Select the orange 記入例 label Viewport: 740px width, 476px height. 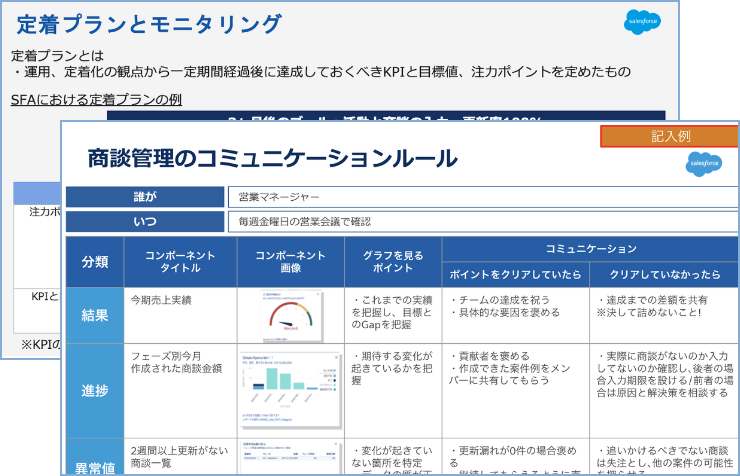[x=669, y=136]
